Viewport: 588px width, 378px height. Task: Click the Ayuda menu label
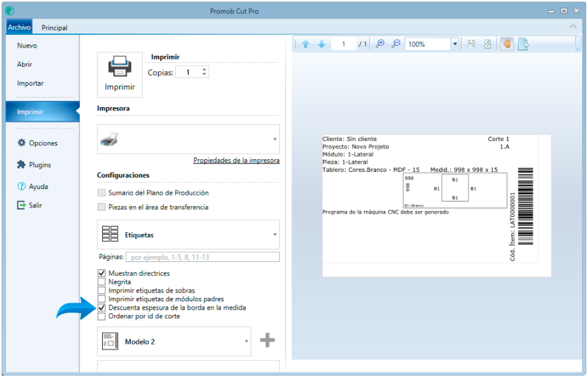[x=38, y=186]
